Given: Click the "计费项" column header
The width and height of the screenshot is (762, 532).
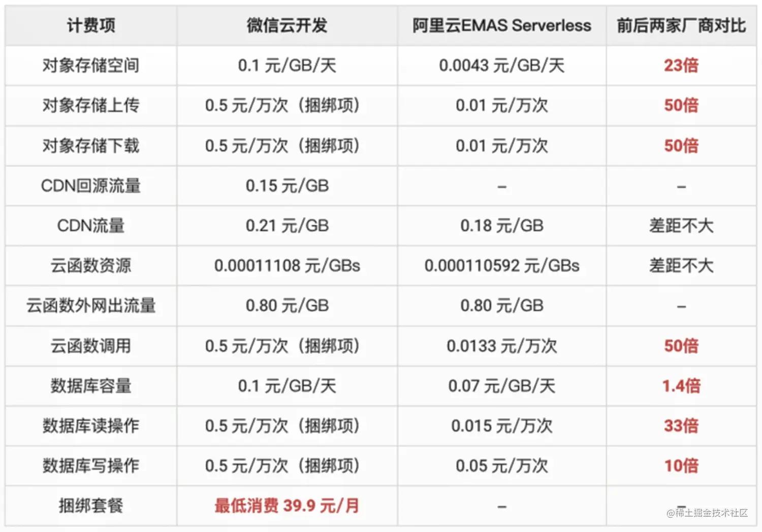Looking at the screenshot, I should (91, 25).
